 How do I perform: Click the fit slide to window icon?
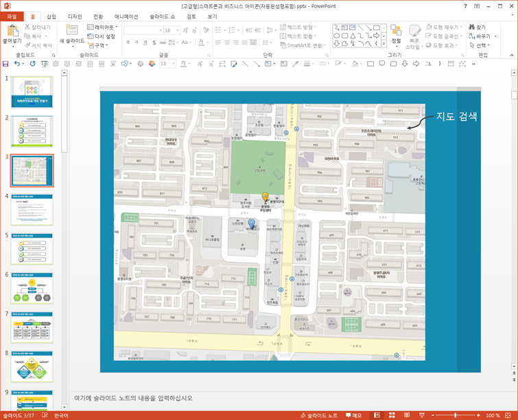tap(508, 415)
